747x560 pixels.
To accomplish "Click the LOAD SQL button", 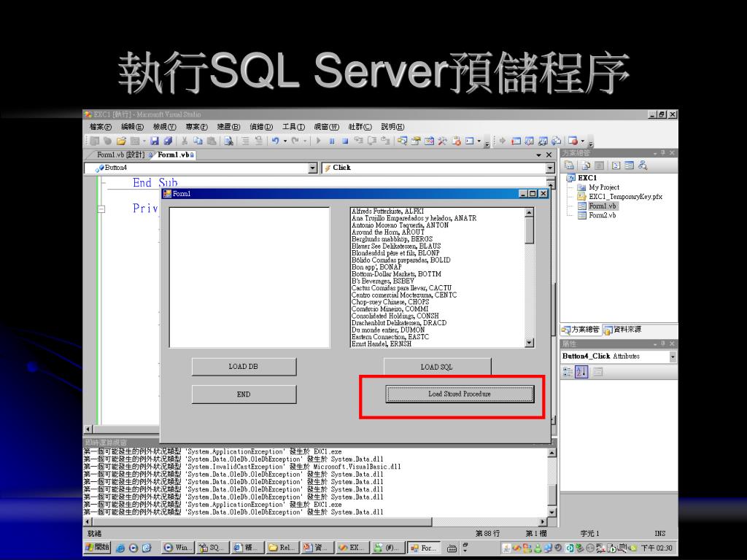I will point(437,367).
